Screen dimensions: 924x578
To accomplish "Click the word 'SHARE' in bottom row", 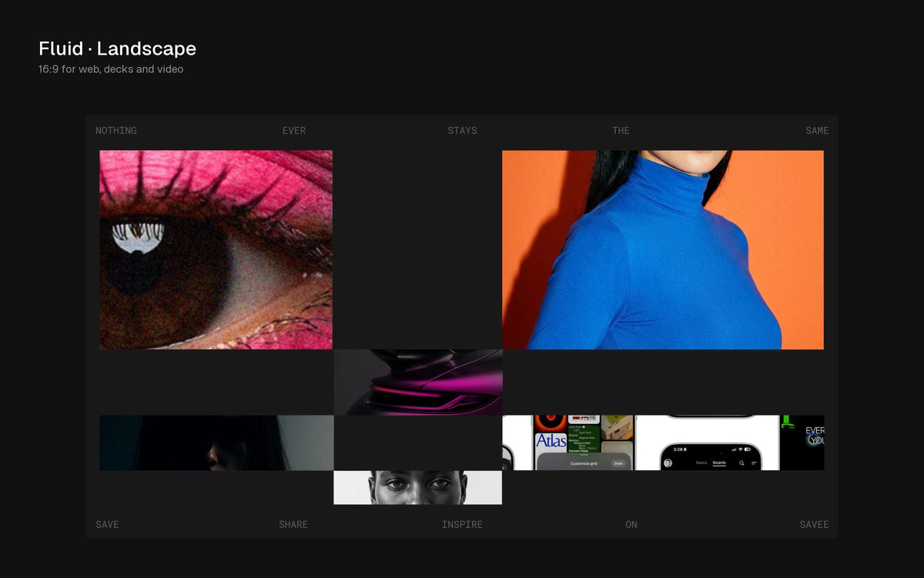I will pyautogui.click(x=293, y=525).
